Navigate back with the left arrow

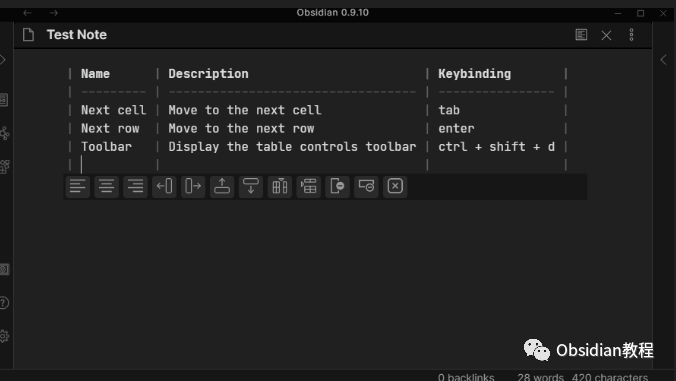28,13
